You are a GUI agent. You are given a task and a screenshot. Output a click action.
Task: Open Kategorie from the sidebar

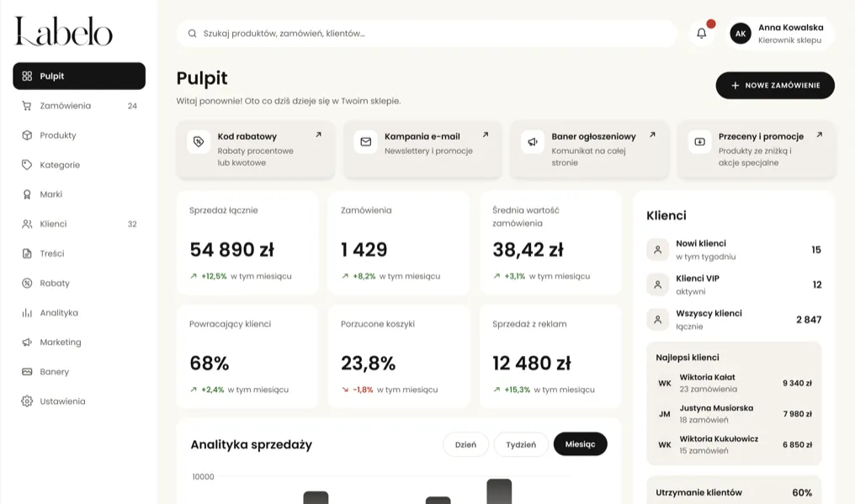79,165
